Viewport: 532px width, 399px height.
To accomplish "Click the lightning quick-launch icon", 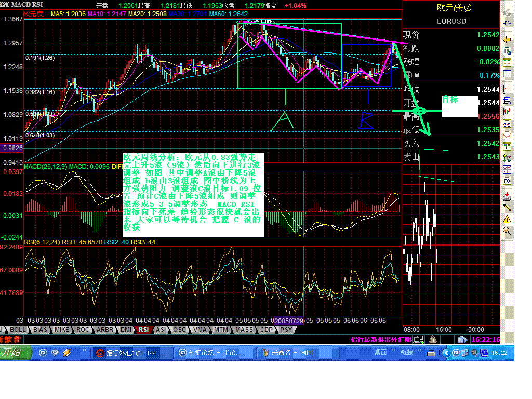I will pyautogui.click(x=67, y=353).
